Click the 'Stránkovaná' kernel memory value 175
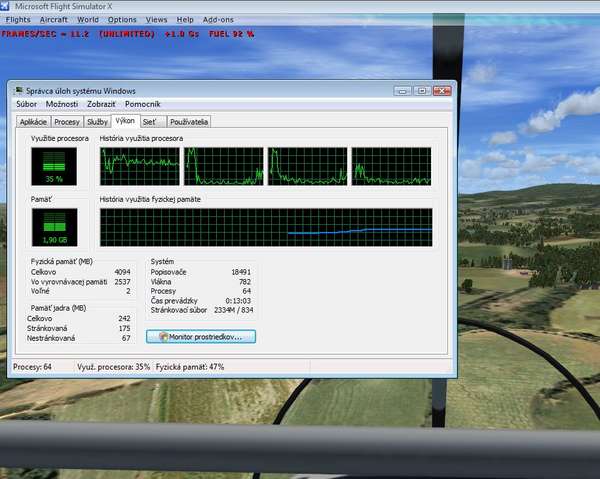 [x=124, y=328]
